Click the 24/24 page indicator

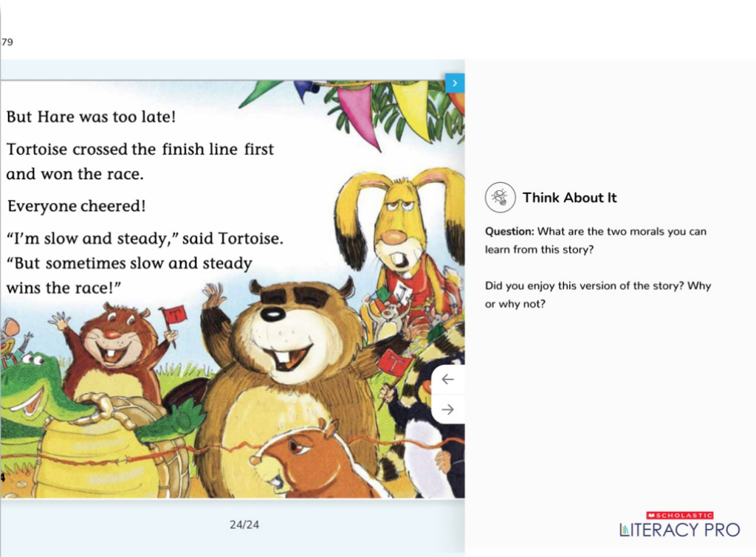pyautogui.click(x=244, y=525)
